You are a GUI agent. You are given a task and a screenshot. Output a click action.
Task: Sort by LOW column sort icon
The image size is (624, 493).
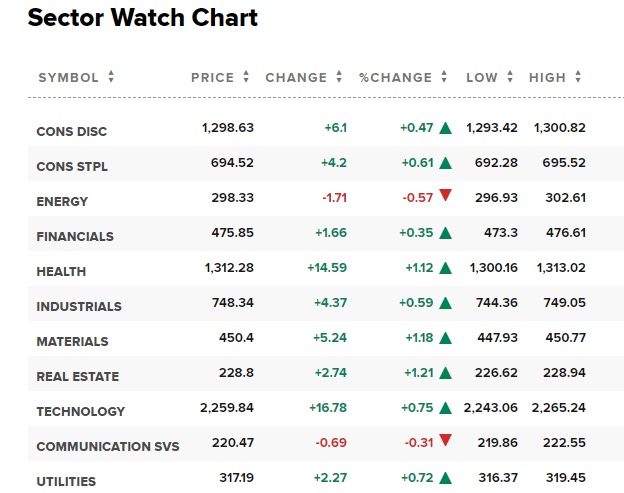click(x=509, y=77)
